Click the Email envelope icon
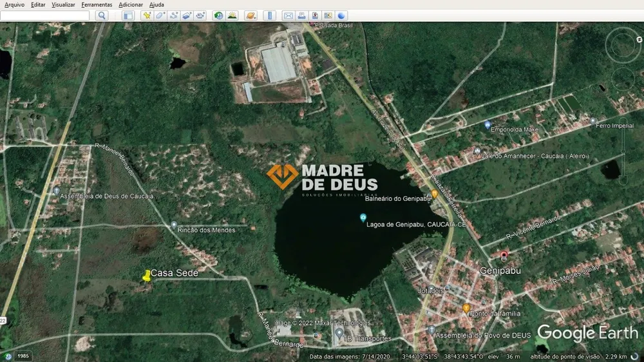Image resolution: width=644 pixels, height=362 pixels. pos(289,15)
